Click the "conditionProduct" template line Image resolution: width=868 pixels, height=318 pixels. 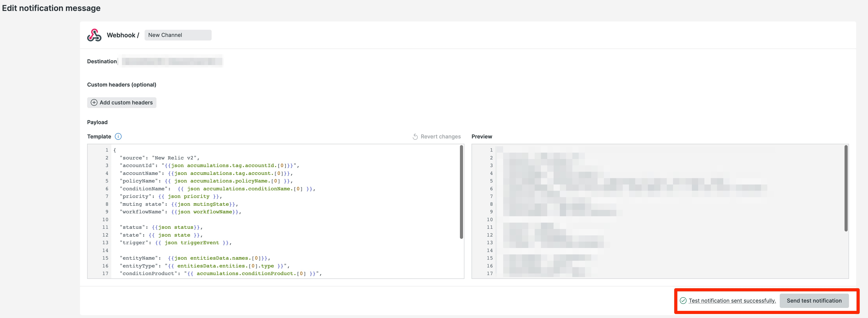221,273
